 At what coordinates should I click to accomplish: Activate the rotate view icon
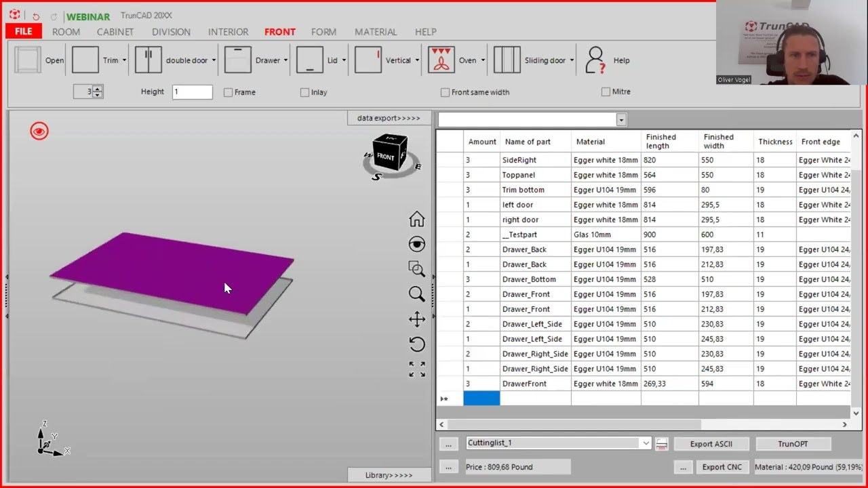(x=416, y=344)
